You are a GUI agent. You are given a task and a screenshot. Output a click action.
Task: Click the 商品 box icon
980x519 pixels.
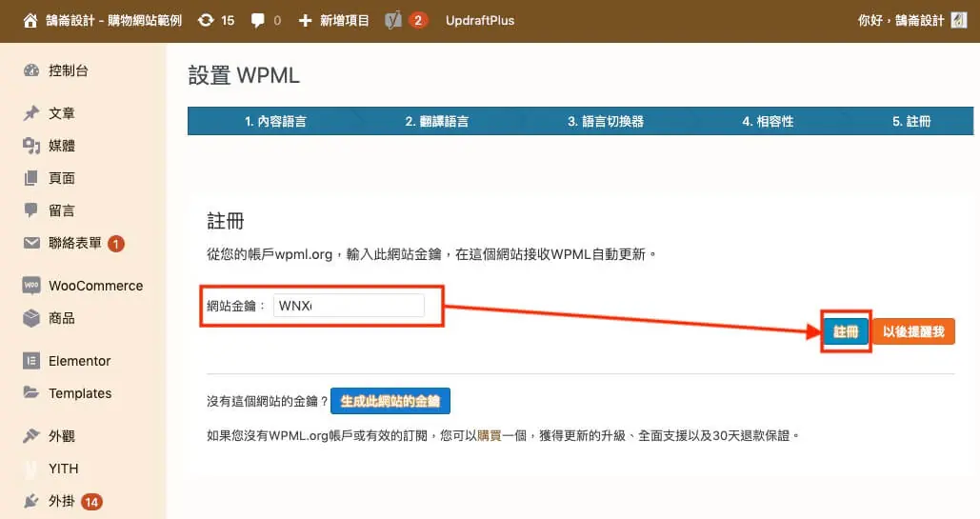31,318
